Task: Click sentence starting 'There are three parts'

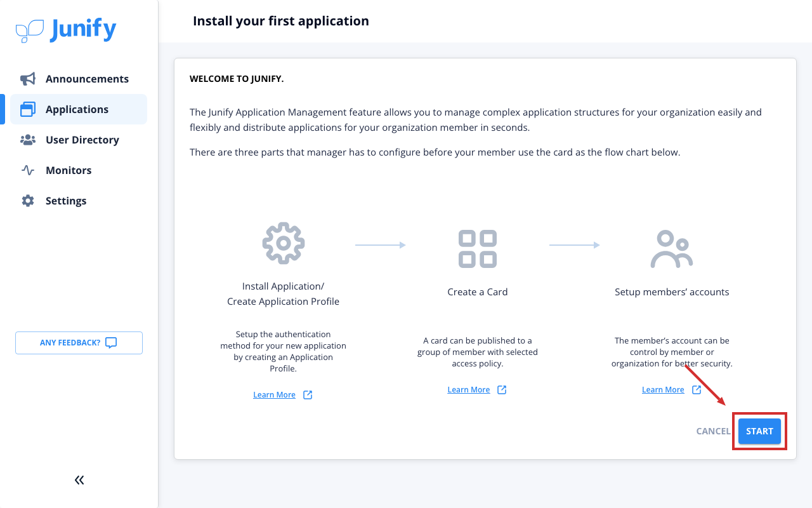Action: (435, 152)
